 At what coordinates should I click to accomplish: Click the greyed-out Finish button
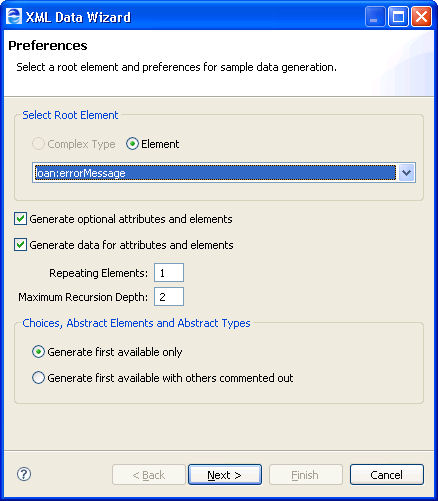pyautogui.click(x=306, y=475)
